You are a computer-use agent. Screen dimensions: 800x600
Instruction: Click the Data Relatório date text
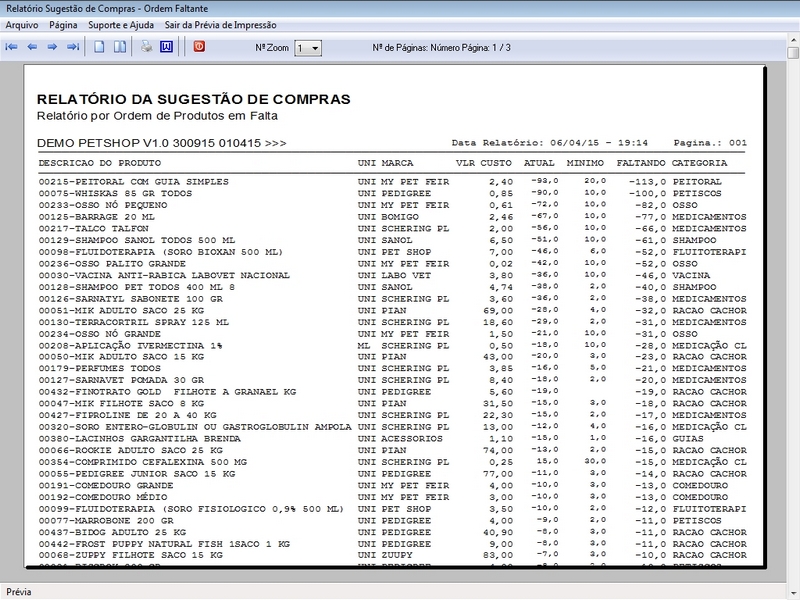(x=549, y=143)
